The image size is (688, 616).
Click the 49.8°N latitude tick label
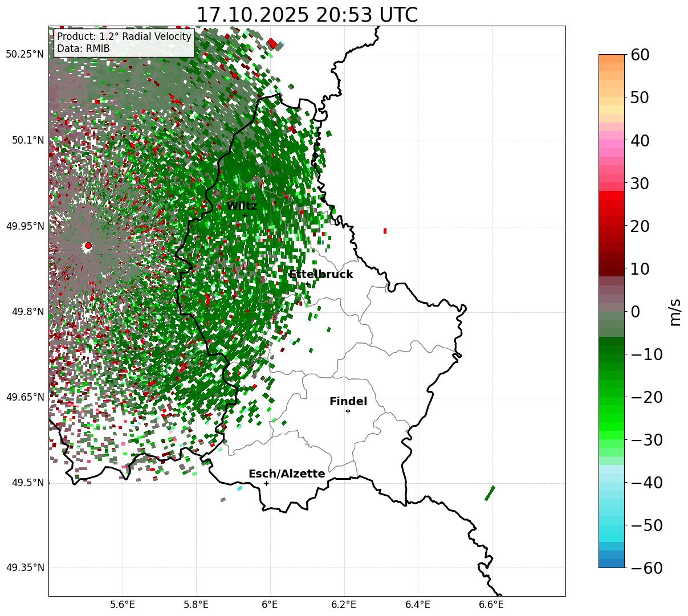(27, 312)
